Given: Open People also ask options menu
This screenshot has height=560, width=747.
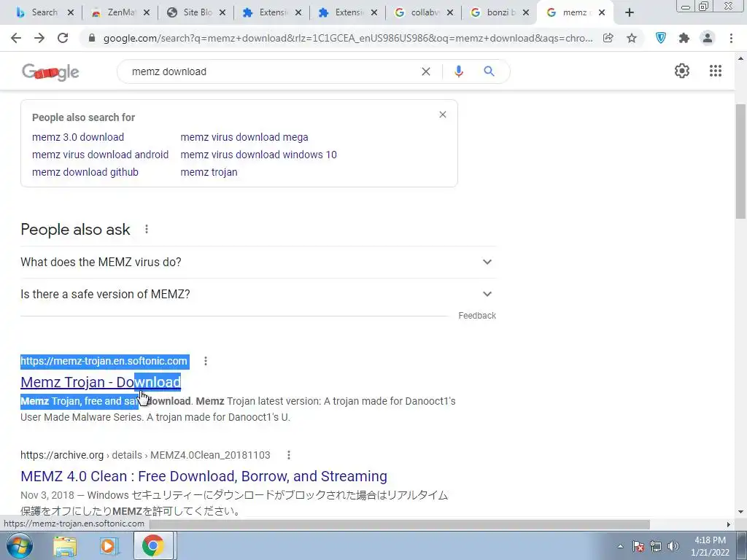Looking at the screenshot, I should [147, 229].
